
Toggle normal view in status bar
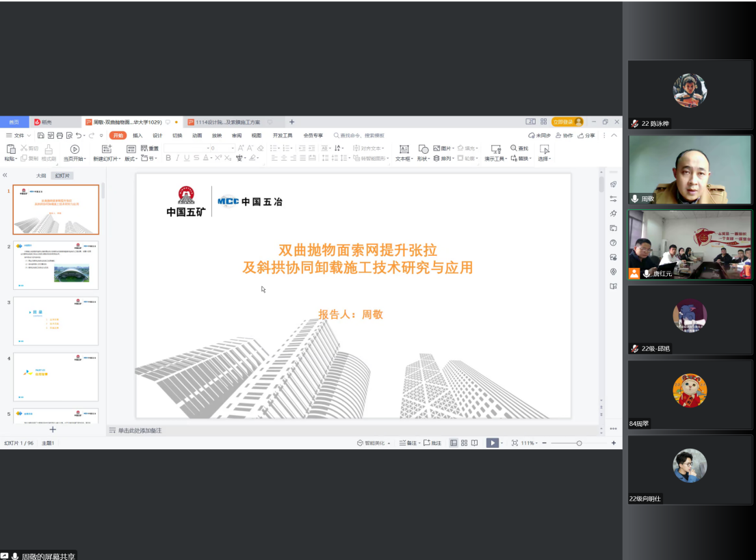(x=454, y=443)
